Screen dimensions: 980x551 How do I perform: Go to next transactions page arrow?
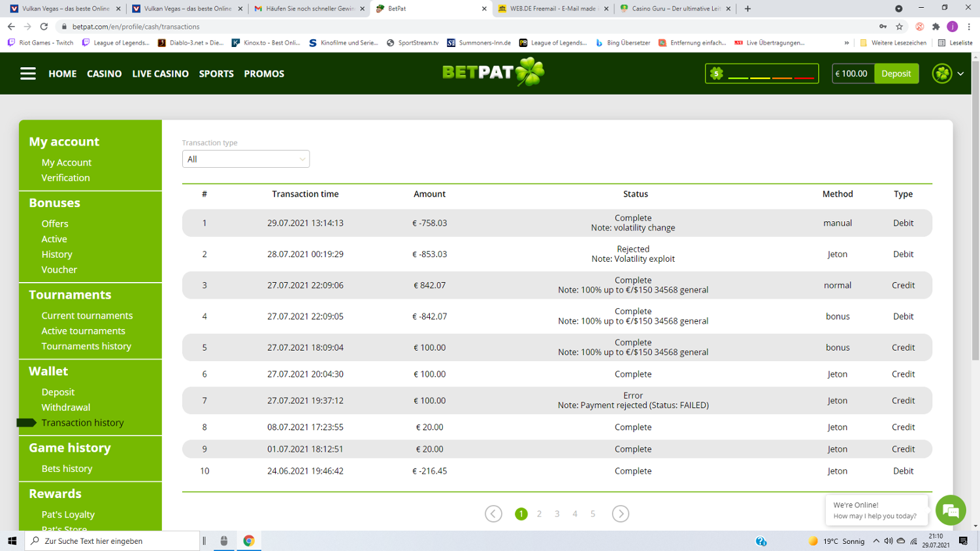tap(620, 514)
